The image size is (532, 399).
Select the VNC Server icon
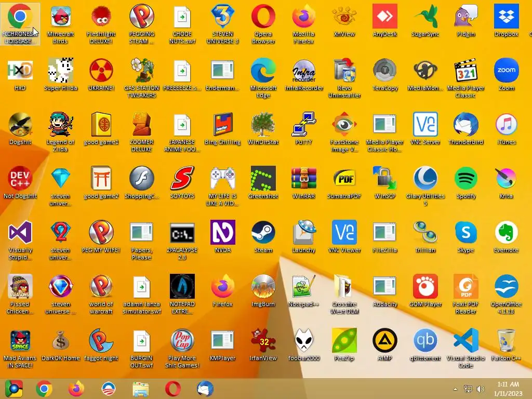coord(425,124)
